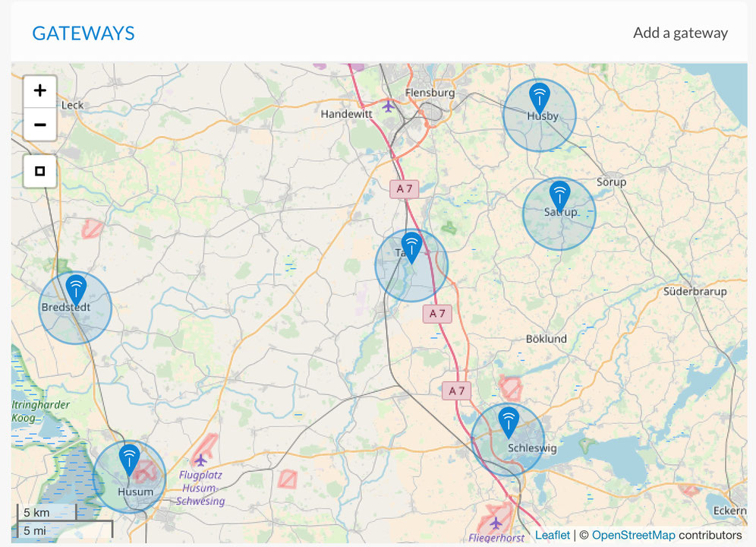The image size is (756, 547).
Task: Open the Bredstedt gateway marker
Action: pyautogui.click(x=76, y=290)
